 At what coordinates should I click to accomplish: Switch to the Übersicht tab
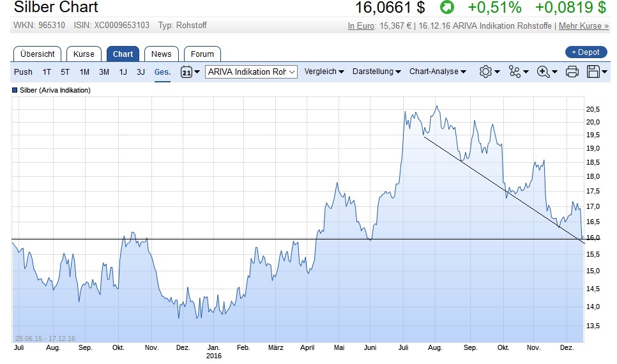(x=38, y=54)
